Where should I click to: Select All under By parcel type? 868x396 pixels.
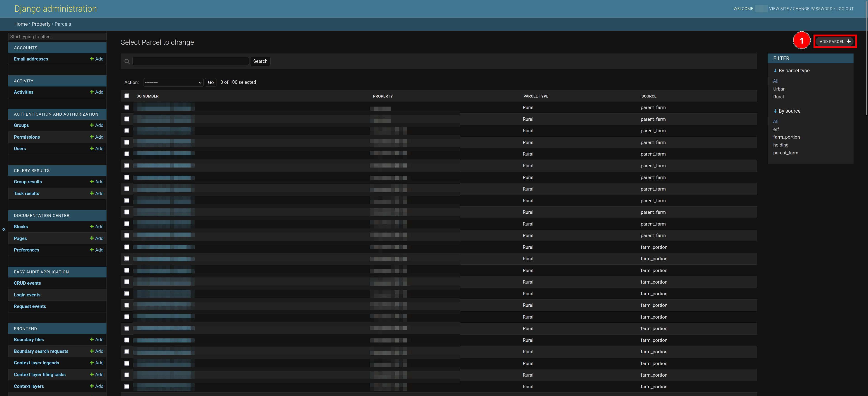click(776, 81)
